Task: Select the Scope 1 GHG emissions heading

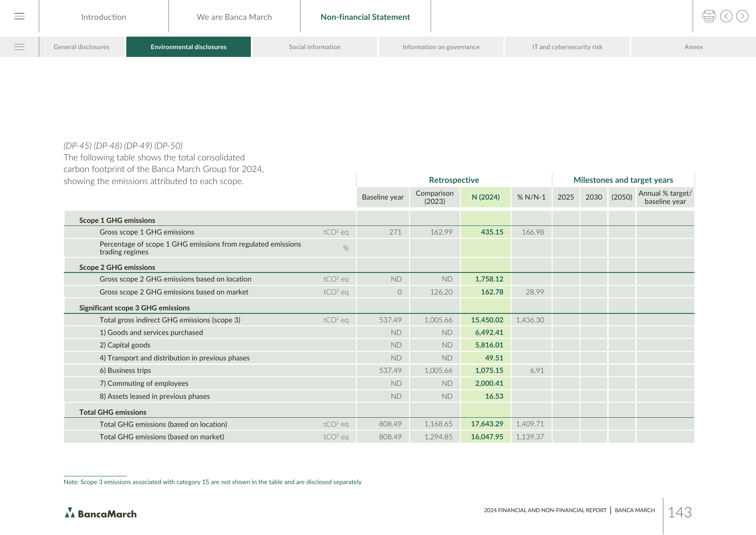Action: pos(117,220)
